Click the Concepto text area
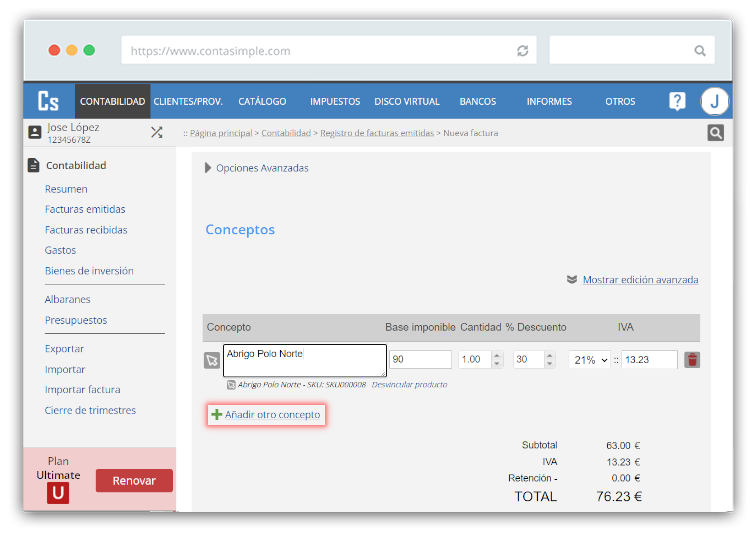Image resolution: width=750 pixels, height=535 pixels. point(305,360)
